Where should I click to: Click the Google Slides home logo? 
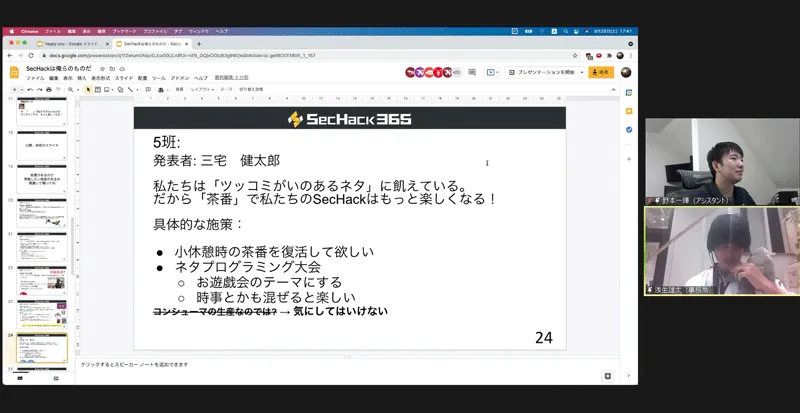point(14,72)
